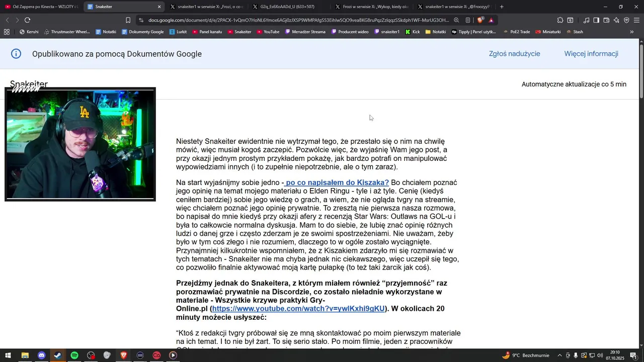Open the Leo AI sparkle icon
This screenshot has width=644, height=362.
pos(616,20)
